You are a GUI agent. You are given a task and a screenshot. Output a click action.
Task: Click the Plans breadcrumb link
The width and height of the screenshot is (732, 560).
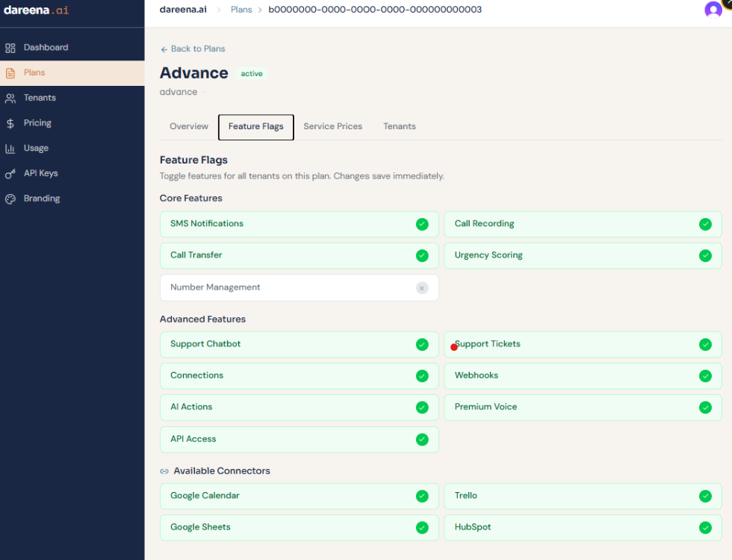point(241,10)
